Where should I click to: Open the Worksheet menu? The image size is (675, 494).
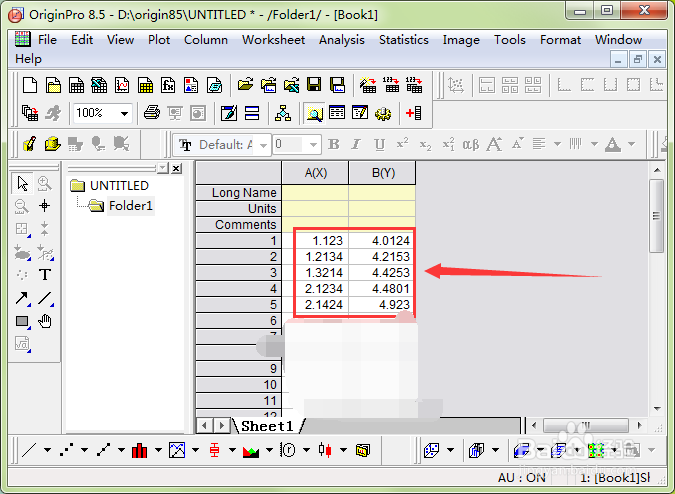click(273, 40)
